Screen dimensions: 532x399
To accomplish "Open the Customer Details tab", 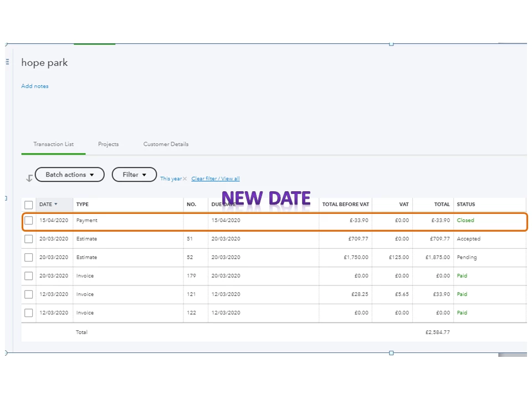I will point(166,144).
